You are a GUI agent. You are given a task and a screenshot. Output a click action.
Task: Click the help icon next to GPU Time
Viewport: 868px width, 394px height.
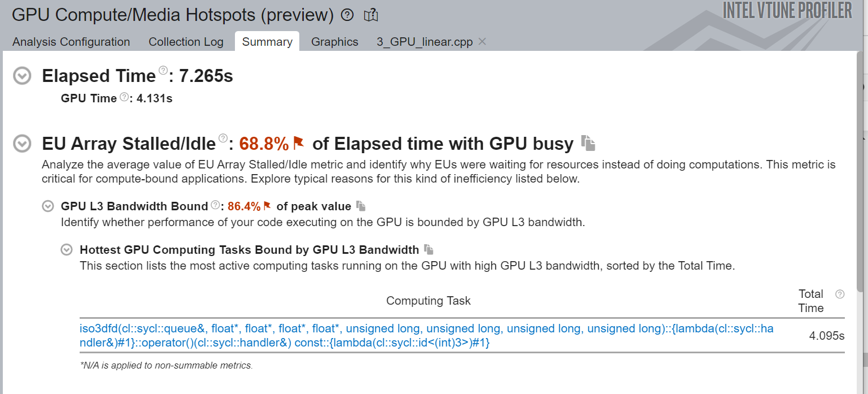[x=124, y=97]
